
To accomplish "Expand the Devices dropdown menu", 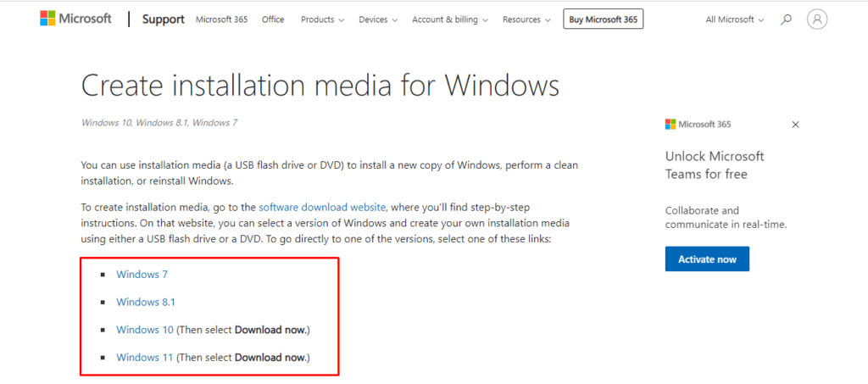I will (x=378, y=19).
